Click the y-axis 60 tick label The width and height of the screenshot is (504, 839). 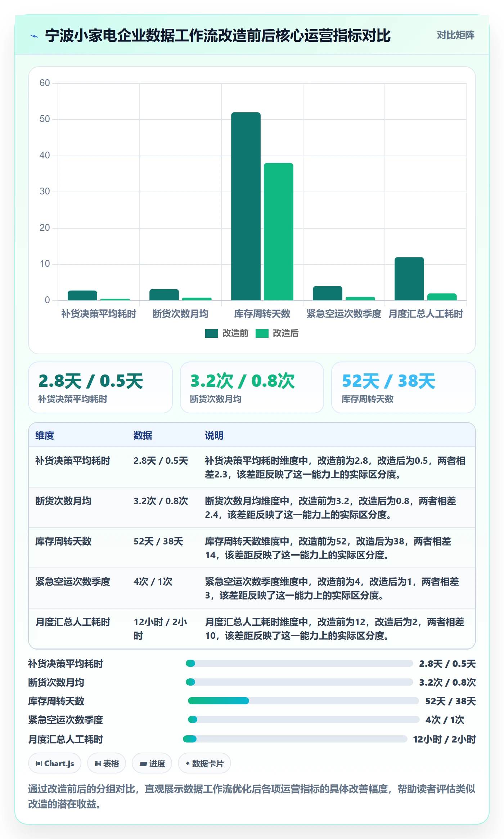click(x=45, y=83)
